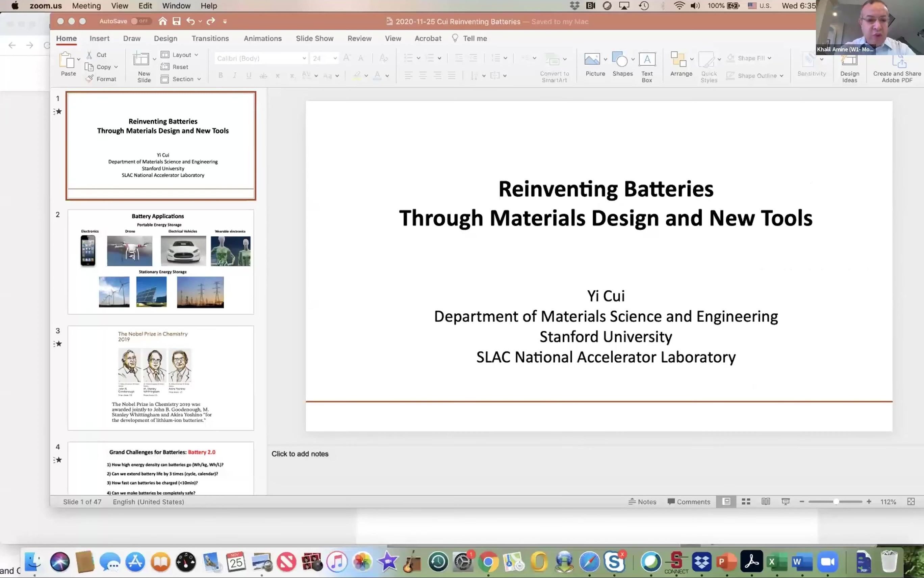Start Slide Show from status bar icon
The width and height of the screenshot is (924, 578).
coord(786,502)
